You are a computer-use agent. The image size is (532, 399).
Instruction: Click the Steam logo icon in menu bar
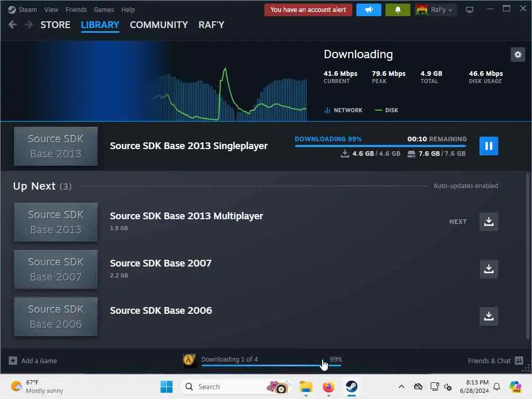[x=12, y=9]
